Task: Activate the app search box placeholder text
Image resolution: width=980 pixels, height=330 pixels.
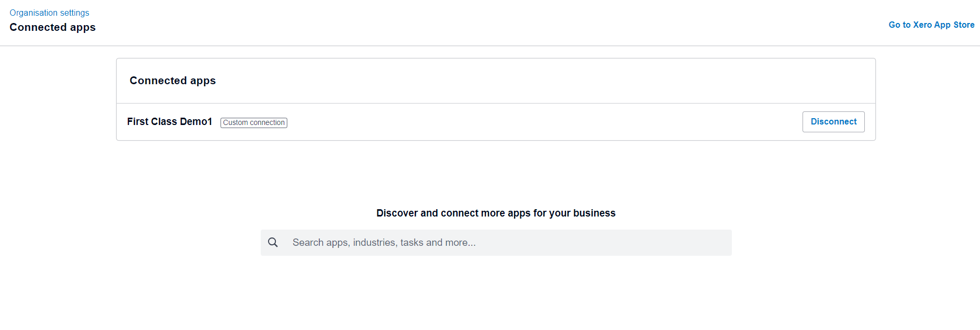Action: (384, 243)
